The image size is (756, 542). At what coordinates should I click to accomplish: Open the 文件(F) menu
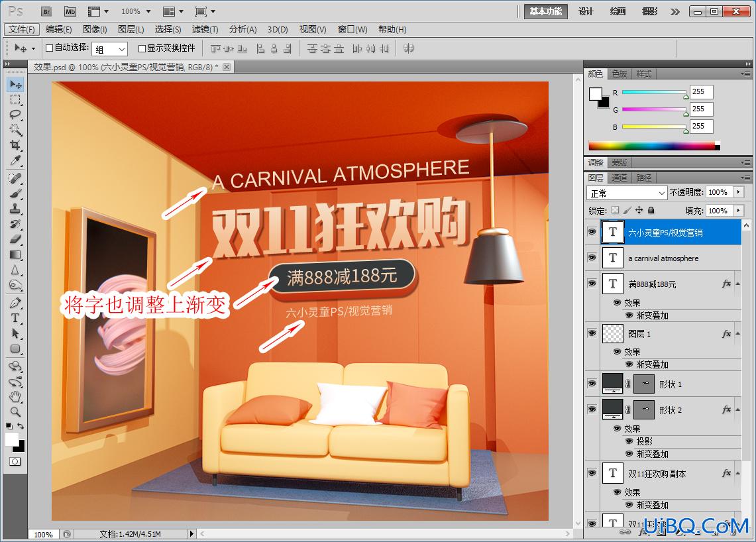22,29
